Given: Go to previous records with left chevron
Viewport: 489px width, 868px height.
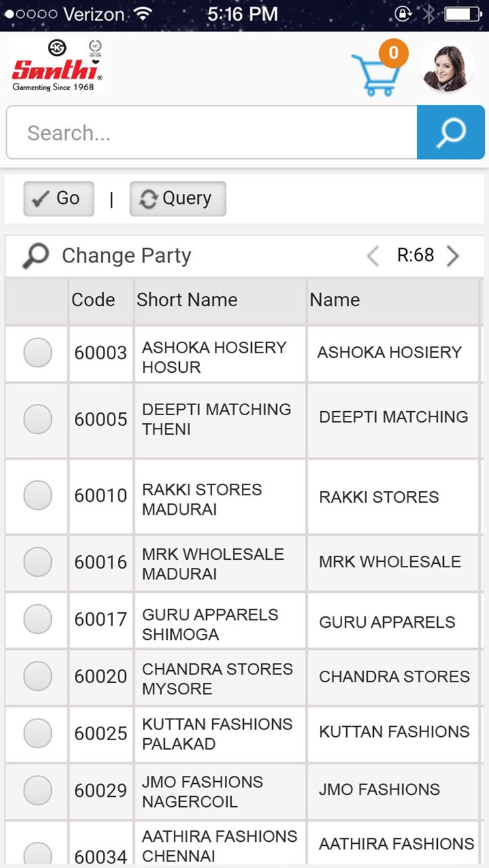Looking at the screenshot, I should point(372,256).
